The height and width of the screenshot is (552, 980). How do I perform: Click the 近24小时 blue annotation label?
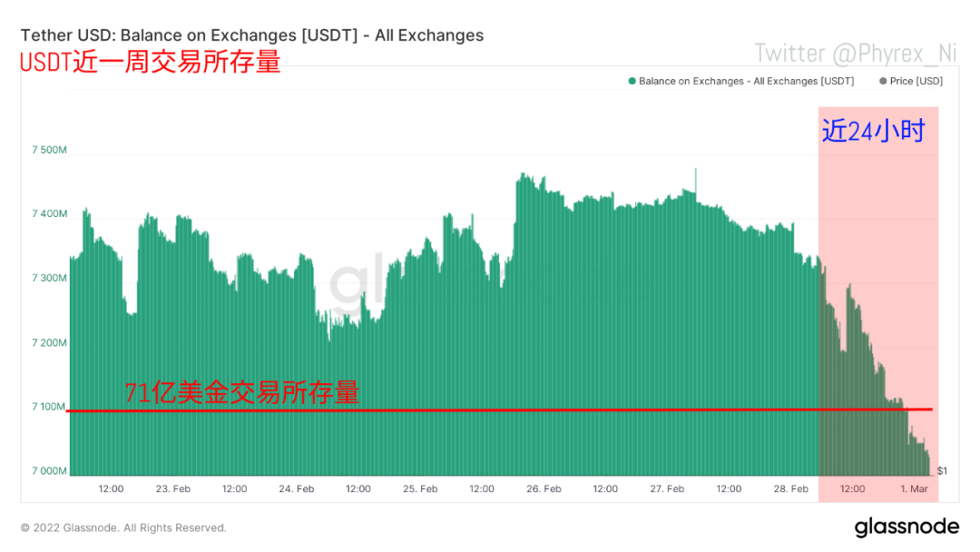(873, 132)
